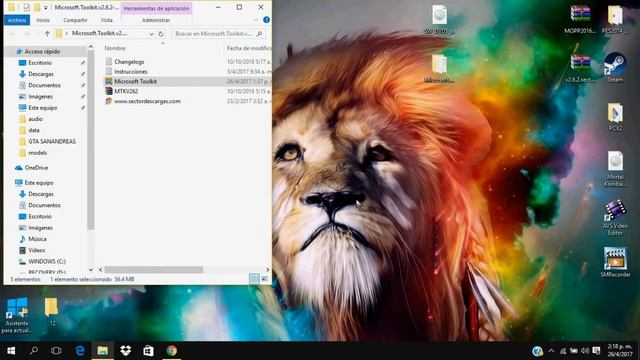Open the Administrar tab
Viewport: 640px width, 360px height.
tap(156, 20)
